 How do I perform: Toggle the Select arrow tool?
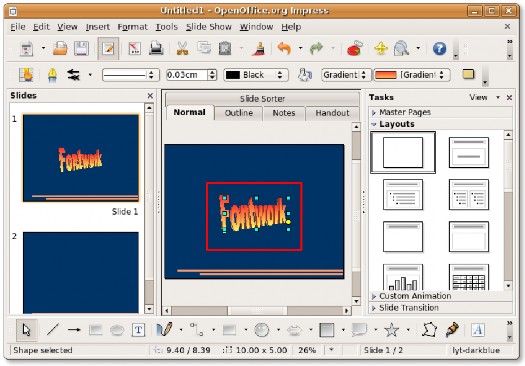[x=27, y=330]
